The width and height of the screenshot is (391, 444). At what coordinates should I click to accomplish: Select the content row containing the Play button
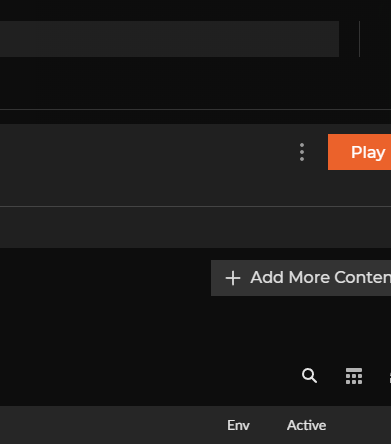coord(195,165)
